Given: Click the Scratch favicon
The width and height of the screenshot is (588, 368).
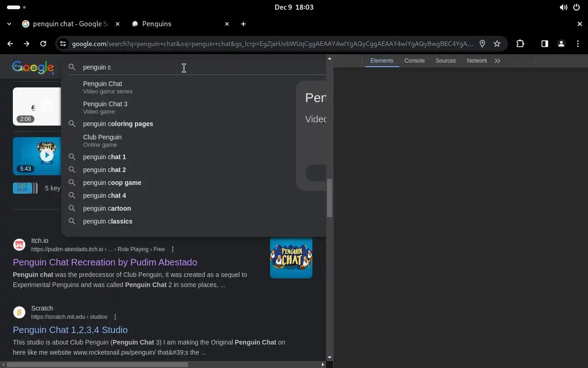Looking at the screenshot, I should pyautogui.click(x=19, y=312).
